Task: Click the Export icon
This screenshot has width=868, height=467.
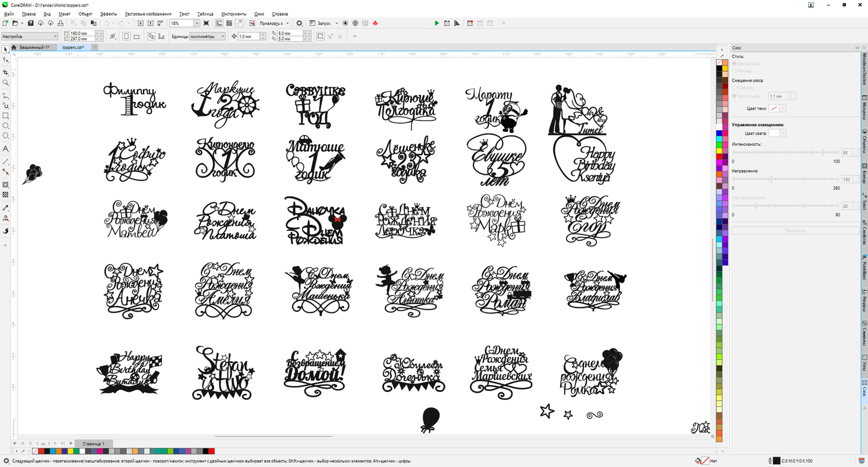Action: point(152,23)
